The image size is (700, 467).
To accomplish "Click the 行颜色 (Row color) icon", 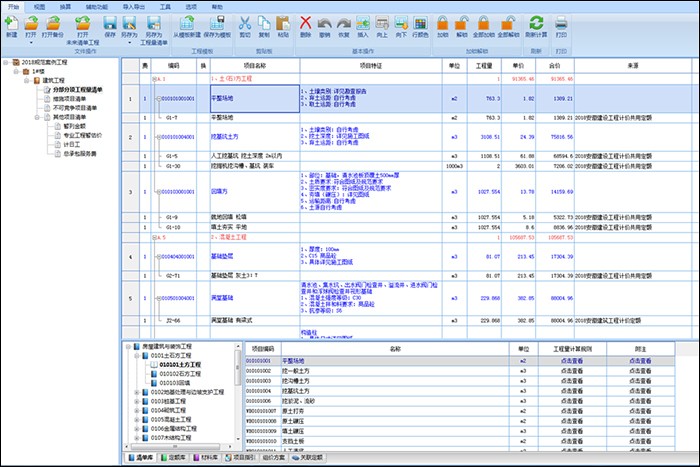I will pyautogui.click(x=421, y=24).
